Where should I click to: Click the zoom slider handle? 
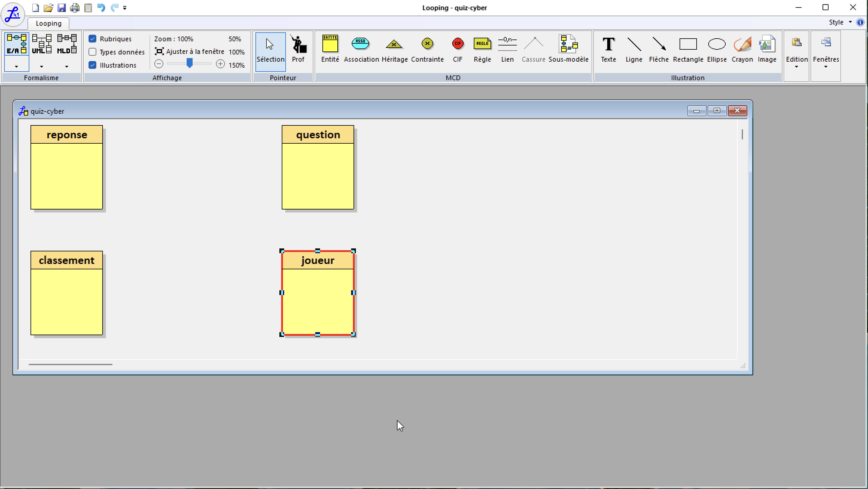coord(190,63)
